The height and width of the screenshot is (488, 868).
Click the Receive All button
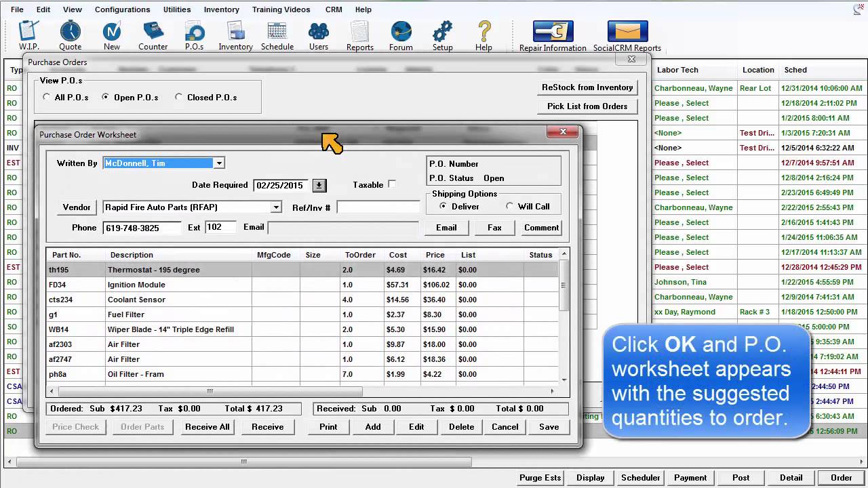click(207, 427)
